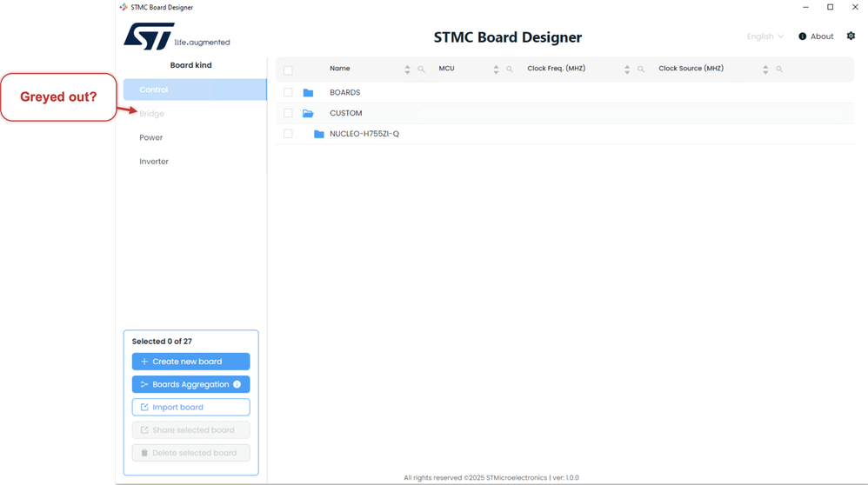Tick the BOARDS row checkbox
The width and height of the screenshot is (868, 485).
click(x=288, y=92)
